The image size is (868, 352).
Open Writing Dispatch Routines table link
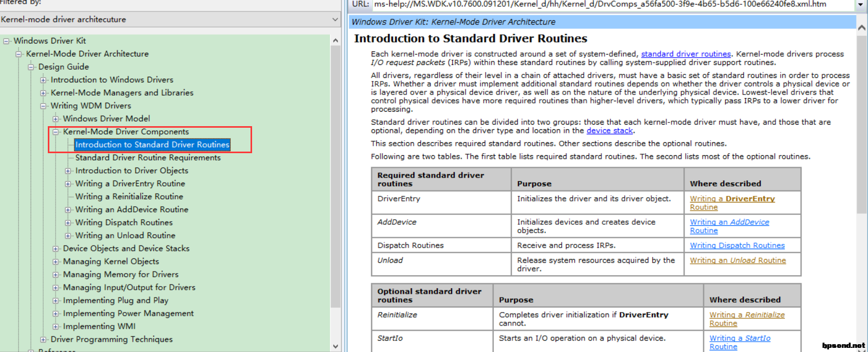click(x=737, y=246)
